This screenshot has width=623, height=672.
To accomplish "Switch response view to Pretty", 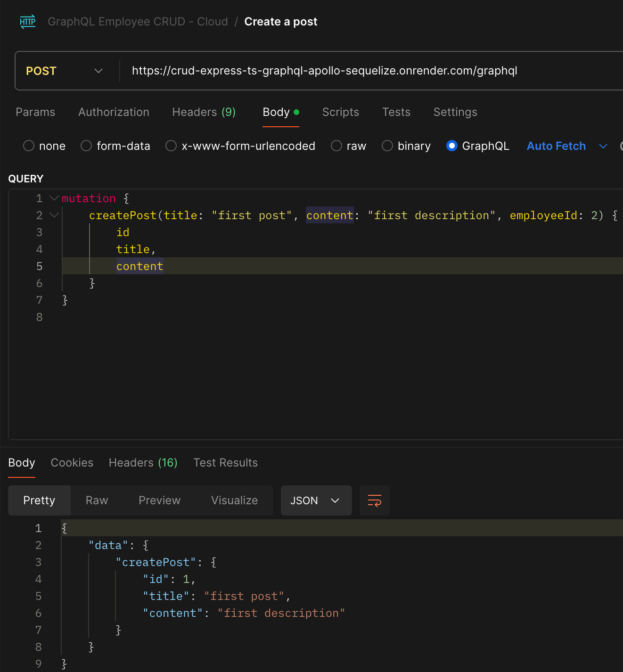I will (x=39, y=500).
